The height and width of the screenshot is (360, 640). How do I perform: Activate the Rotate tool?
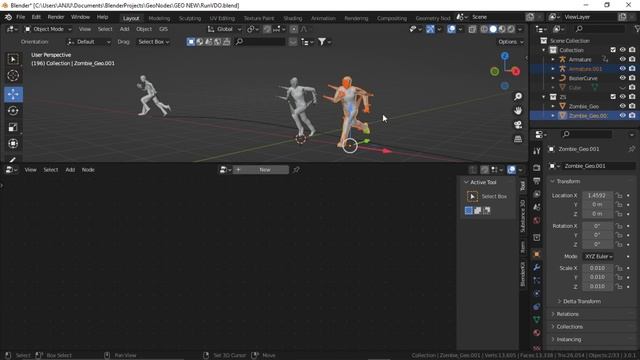pyautogui.click(x=13, y=111)
